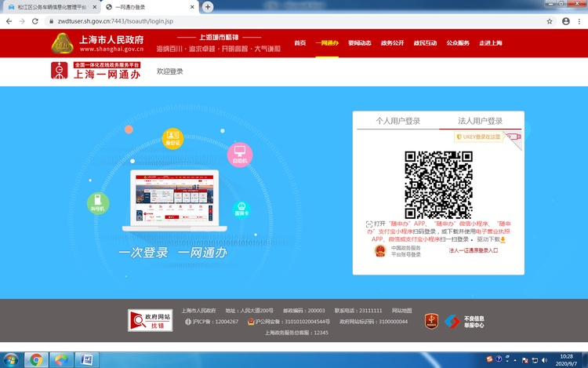This screenshot has height=368, width=588.
Task: Click the 不良信息举报中心 logo
Action: coord(464,322)
